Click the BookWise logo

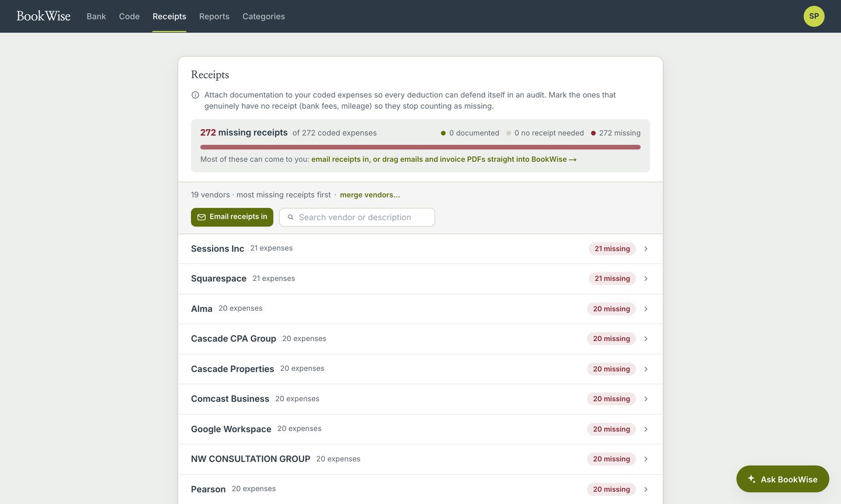coord(43,16)
